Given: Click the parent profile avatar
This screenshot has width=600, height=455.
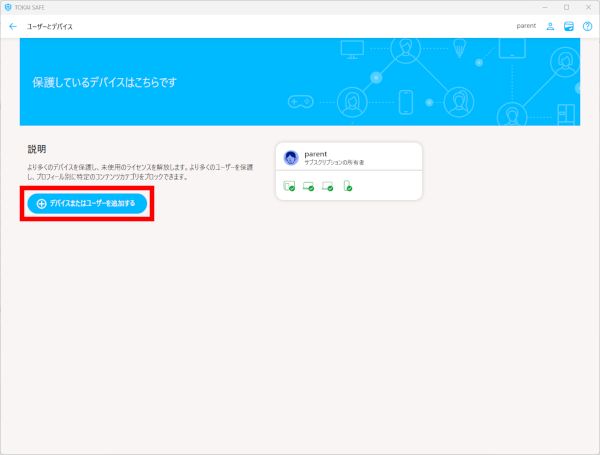Looking at the screenshot, I should tap(291, 157).
